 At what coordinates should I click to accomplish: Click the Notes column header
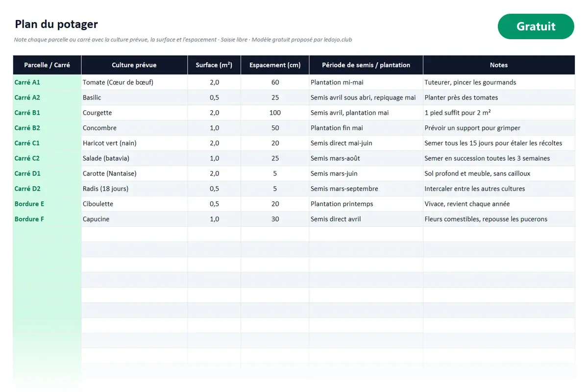[499, 65]
